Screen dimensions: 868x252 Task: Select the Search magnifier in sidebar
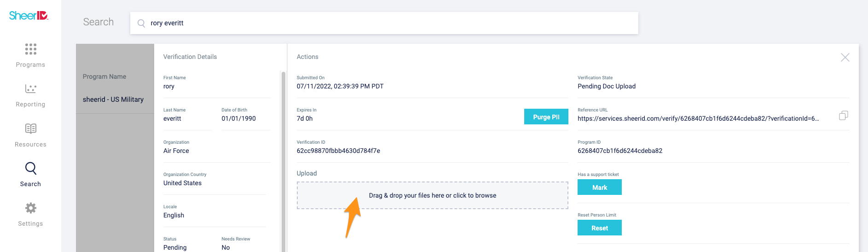tap(30, 169)
